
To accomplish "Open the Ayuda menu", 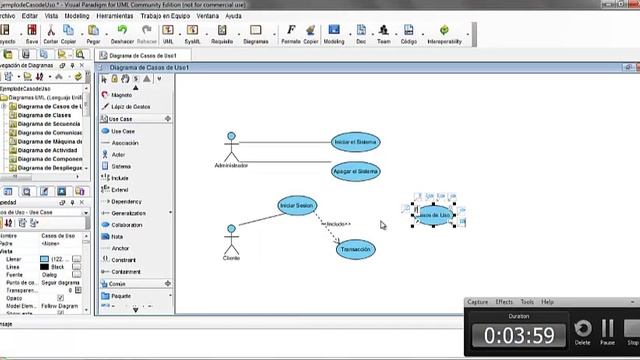I will [233, 16].
